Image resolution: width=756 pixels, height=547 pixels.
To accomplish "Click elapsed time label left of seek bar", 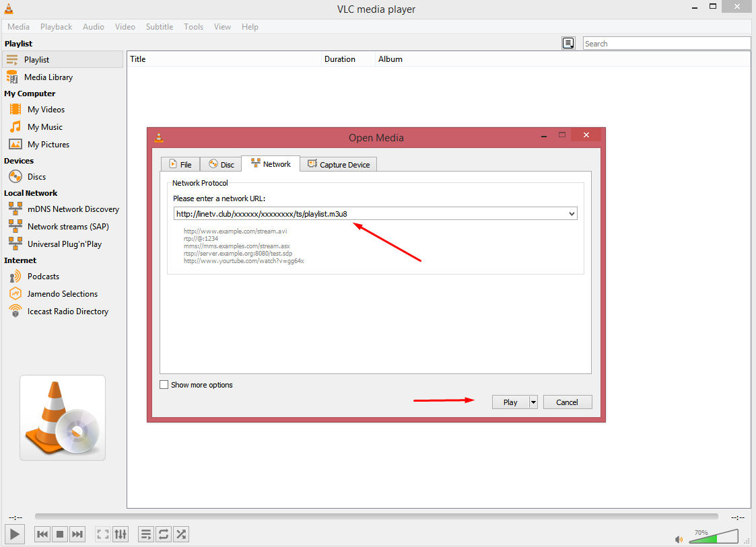I will point(15,517).
